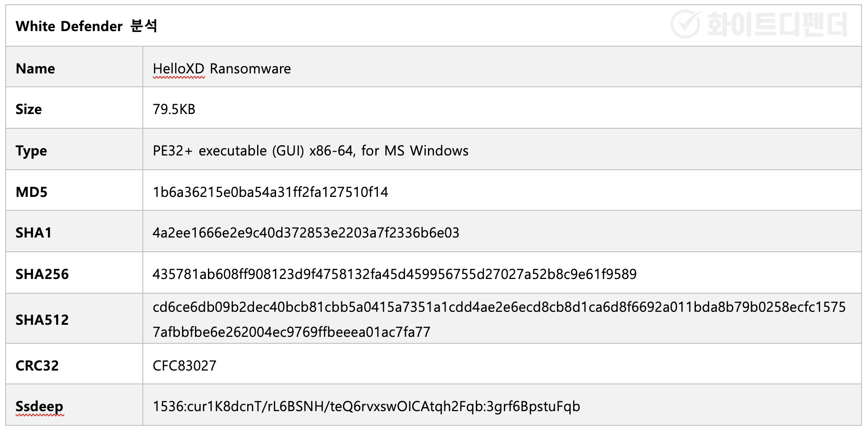Click the Type row label
Image resolution: width=868 pixels, height=431 pixels.
click(x=31, y=151)
